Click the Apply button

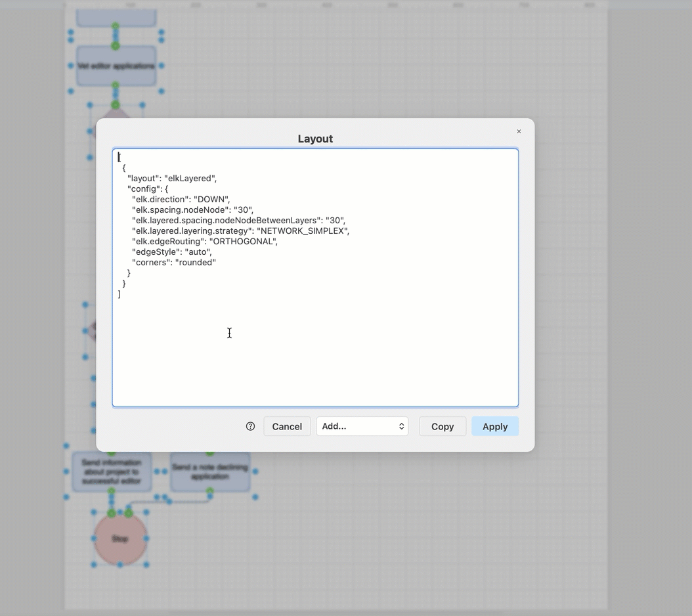(495, 426)
